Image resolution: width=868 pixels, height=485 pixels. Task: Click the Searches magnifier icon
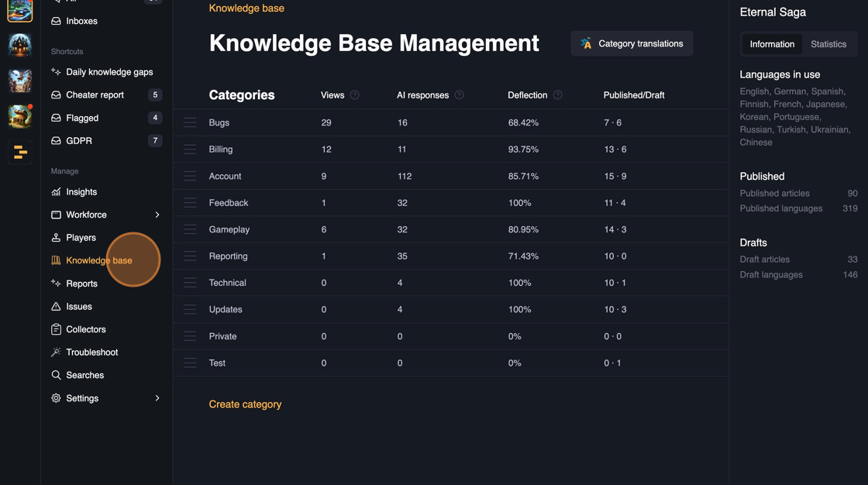(56, 375)
